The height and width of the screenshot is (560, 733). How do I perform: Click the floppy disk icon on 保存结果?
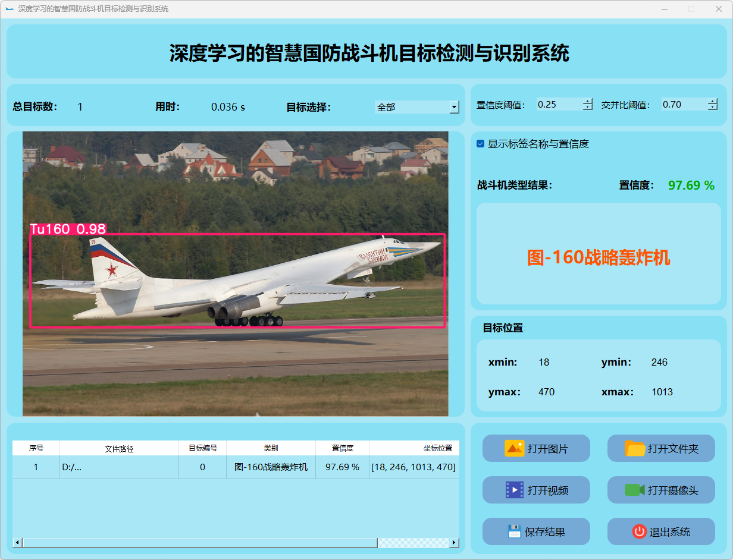click(515, 531)
